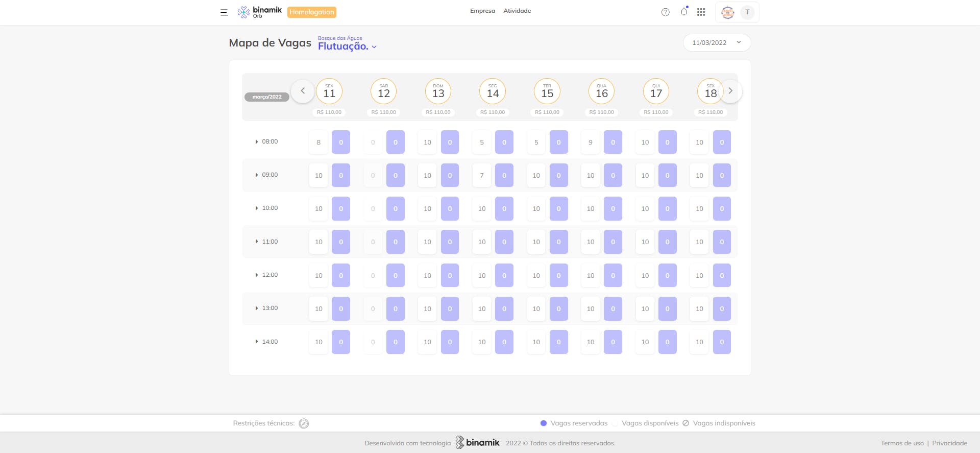Click reserved slots cell at 14:00 day 18
The width and height of the screenshot is (980, 453).
pyautogui.click(x=722, y=342)
